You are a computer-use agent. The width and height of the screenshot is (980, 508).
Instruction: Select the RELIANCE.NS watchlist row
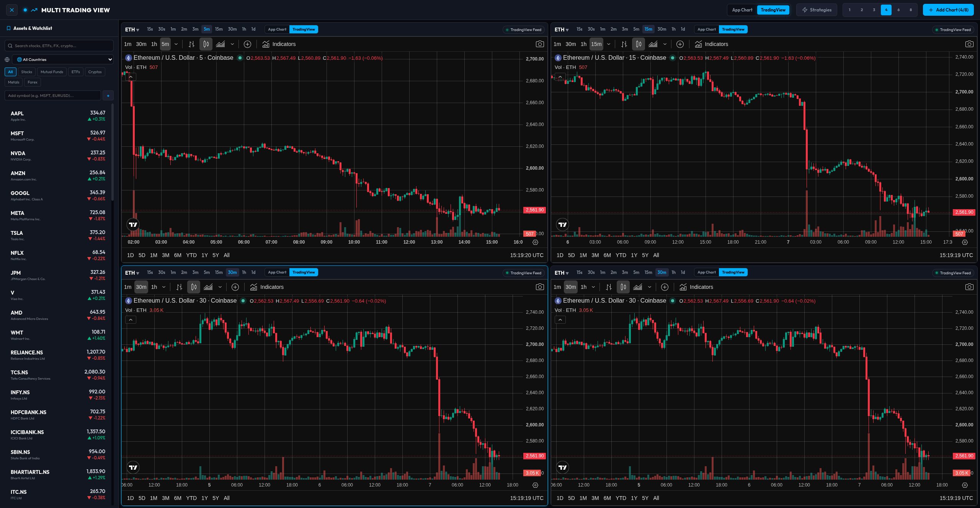[x=57, y=355]
